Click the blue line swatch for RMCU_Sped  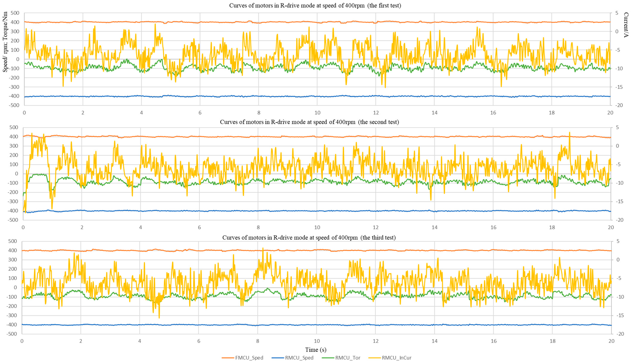[278, 358]
